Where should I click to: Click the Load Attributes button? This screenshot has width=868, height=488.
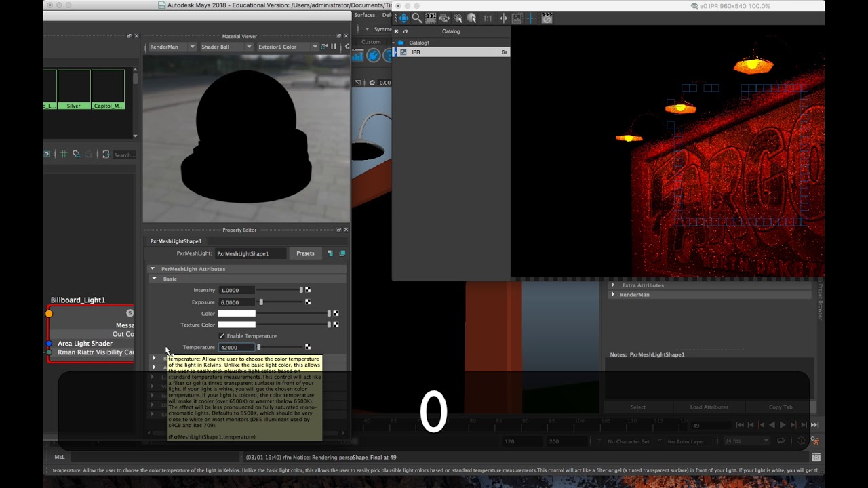point(709,407)
